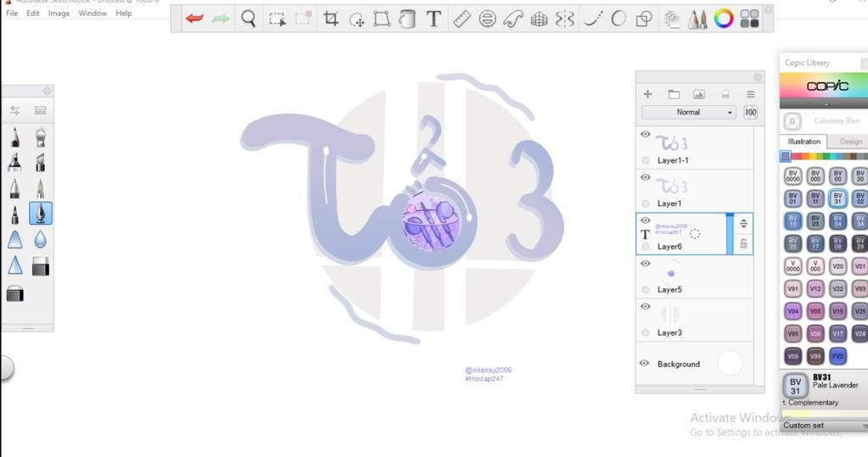868x457 pixels.
Task: Toggle the eye of Layer3
Action: pyautogui.click(x=645, y=307)
